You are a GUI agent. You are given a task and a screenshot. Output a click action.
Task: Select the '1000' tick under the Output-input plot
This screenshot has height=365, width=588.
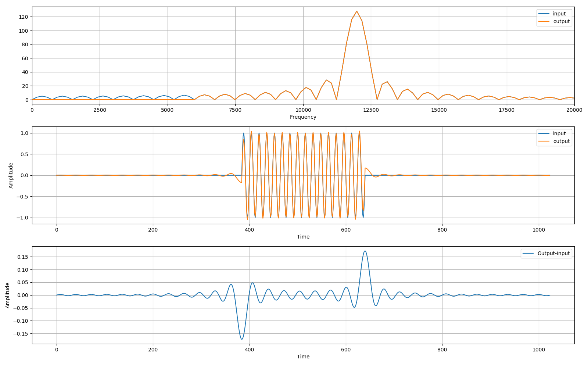539,349
